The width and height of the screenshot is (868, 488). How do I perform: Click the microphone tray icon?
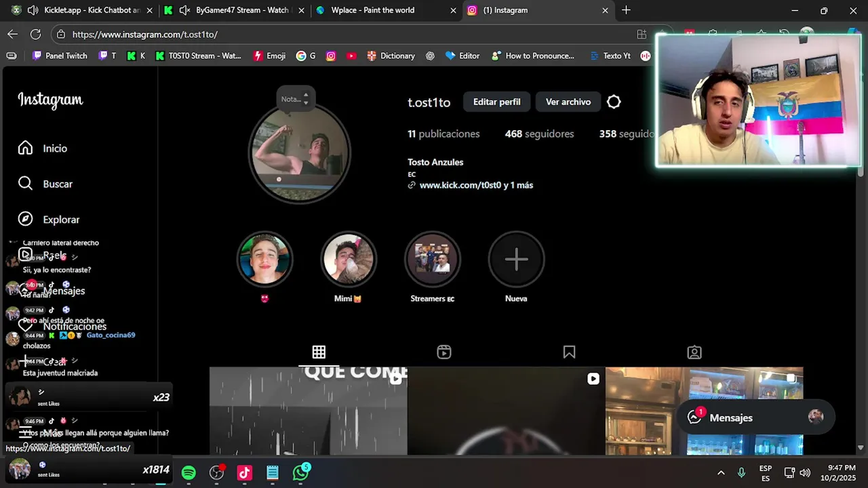coord(742,473)
